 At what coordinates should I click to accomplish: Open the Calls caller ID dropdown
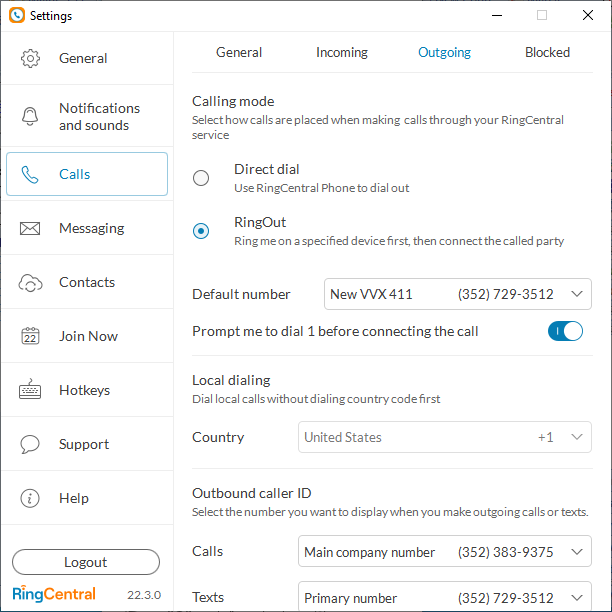pyautogui.click(x=444, y=552)
